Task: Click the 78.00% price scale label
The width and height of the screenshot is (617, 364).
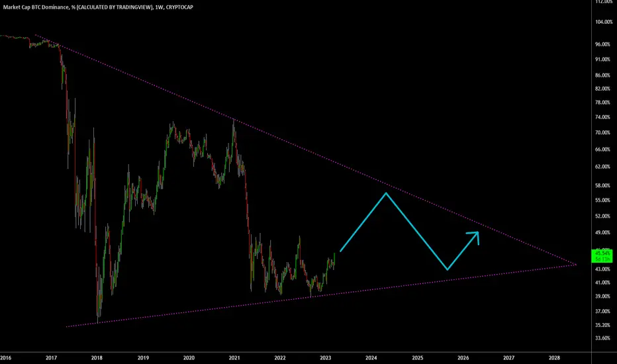Action: tap(603, 103)
